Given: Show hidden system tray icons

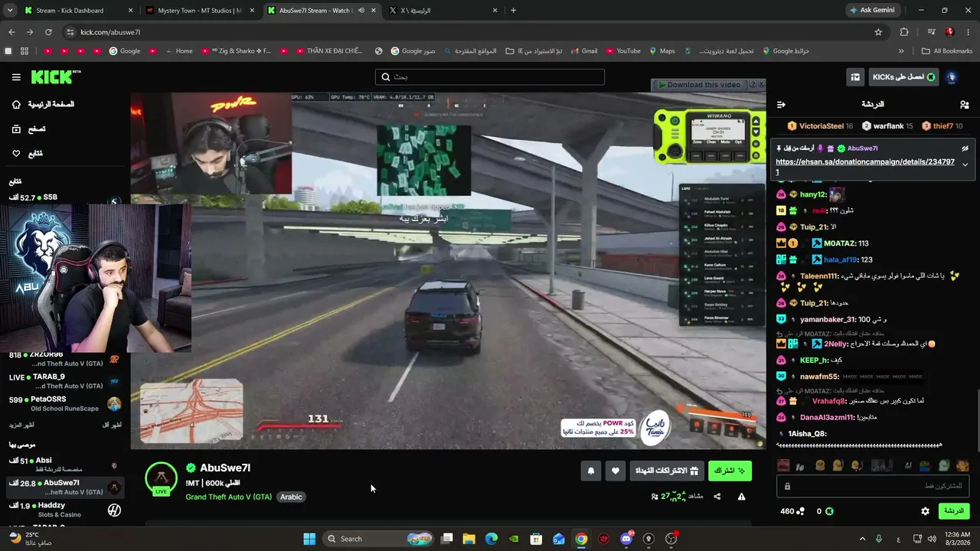Looking at the screenshot, I should [x=863, y=539].
